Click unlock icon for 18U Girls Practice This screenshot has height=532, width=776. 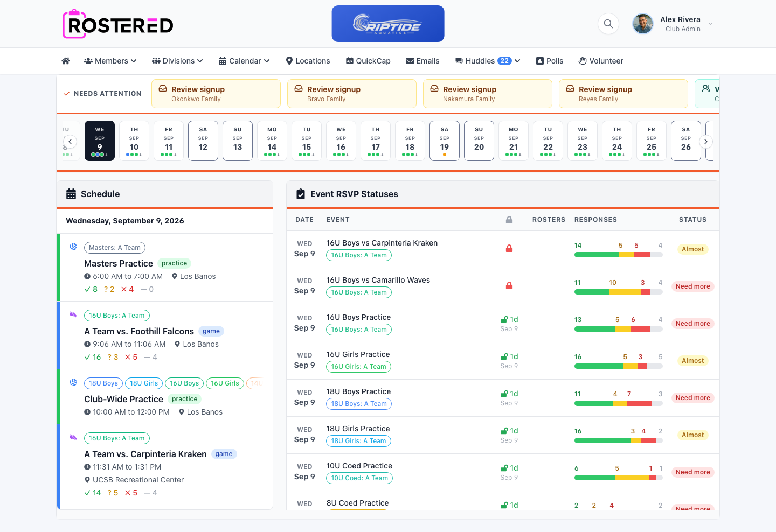pyautogui.click(x=504, y=431)
